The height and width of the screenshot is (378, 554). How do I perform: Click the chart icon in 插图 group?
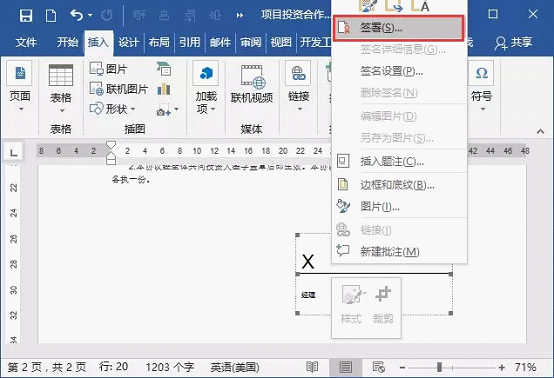tap(164, 89)
